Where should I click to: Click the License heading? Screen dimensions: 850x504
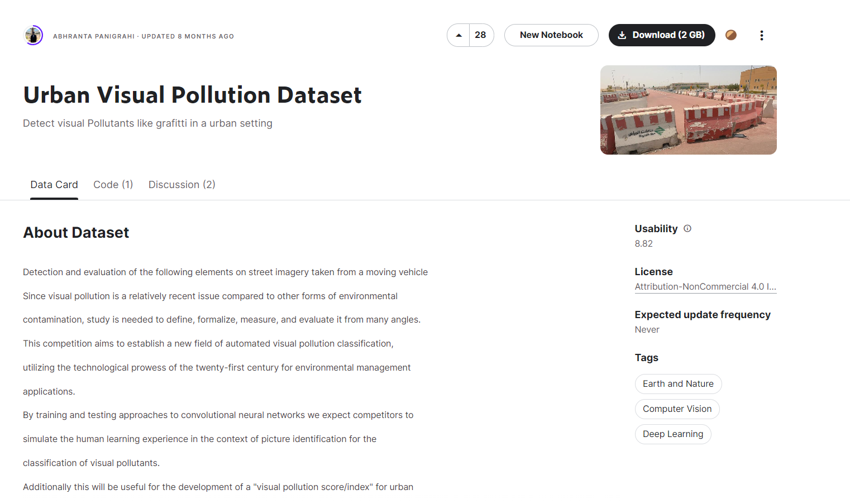[653, 272]
